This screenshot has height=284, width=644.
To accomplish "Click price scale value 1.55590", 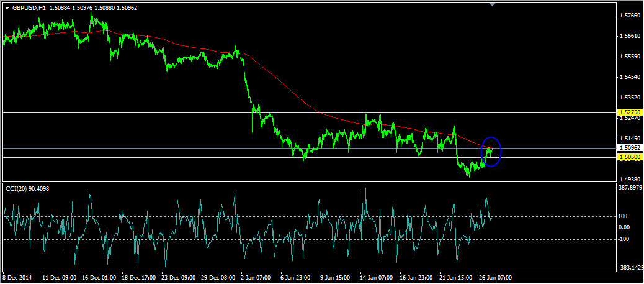I will coord(630,57).
